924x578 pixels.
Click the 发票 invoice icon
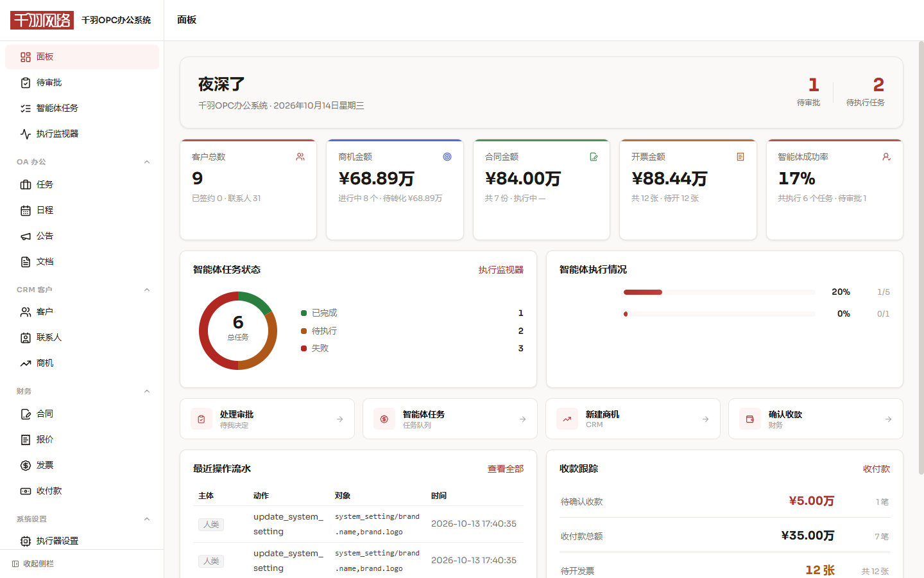tap(26, 465)
